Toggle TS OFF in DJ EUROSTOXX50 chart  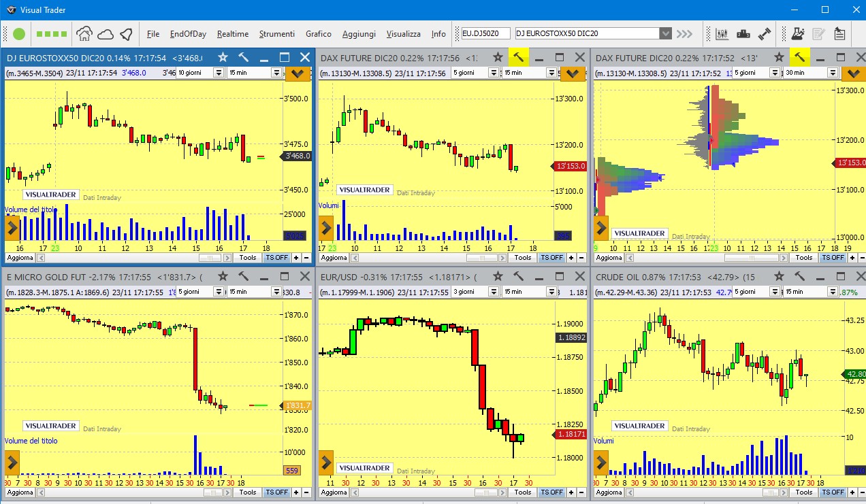tap(276, 258)
